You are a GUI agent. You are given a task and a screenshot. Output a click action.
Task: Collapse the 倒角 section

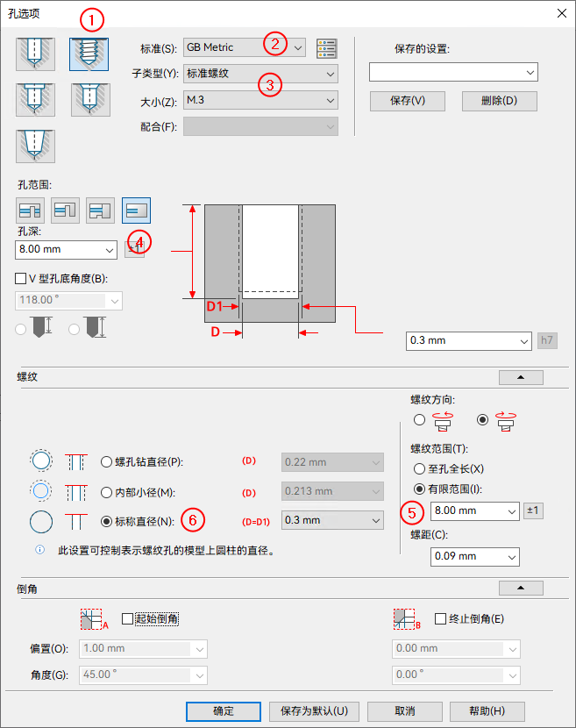click(521, 588)
